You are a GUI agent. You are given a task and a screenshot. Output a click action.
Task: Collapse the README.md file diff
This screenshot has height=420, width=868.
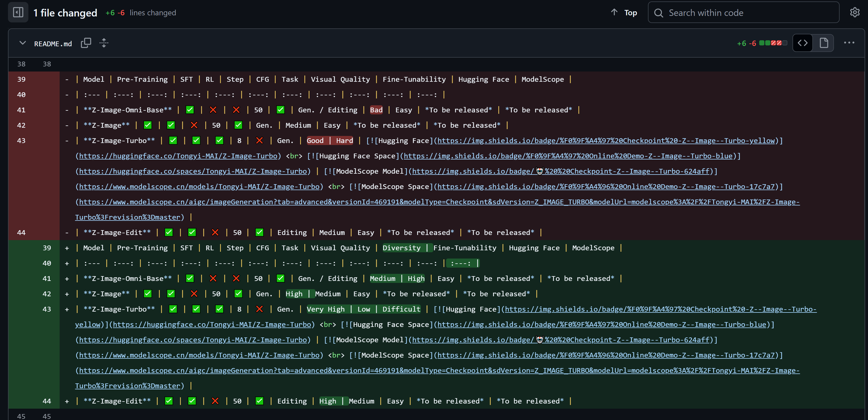(x=23, y=43)
